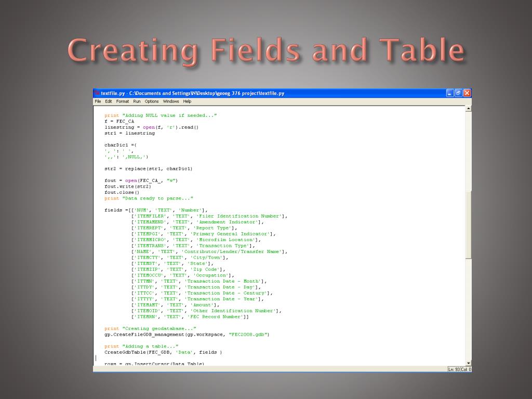This screenshot has width=532, height=399.
Task: Click the ',NULL,' dictionary line
Action: 126,157
